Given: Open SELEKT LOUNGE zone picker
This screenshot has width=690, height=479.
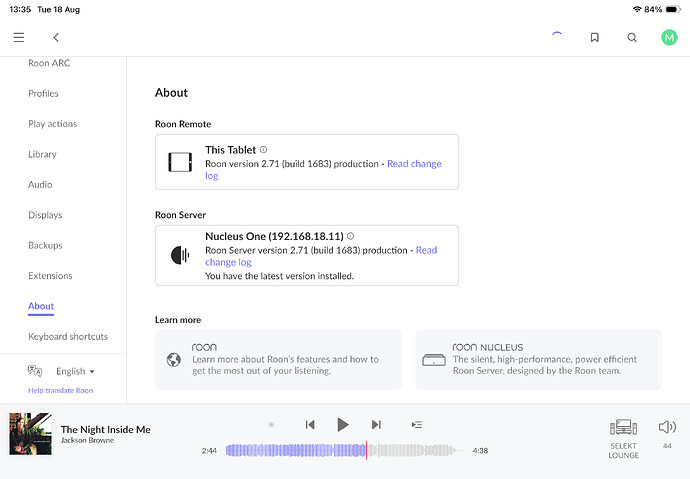Looking at the screenshot, I should tap(624, 438).
